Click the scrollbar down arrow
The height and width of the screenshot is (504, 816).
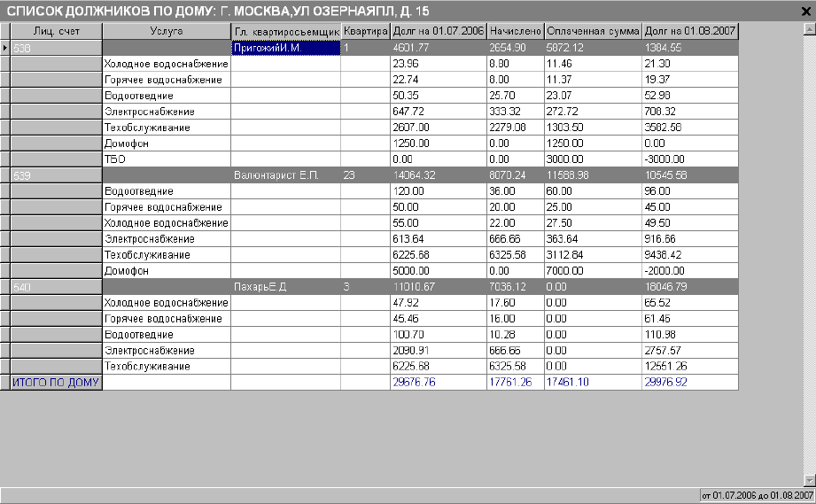(x=809, y=480)
